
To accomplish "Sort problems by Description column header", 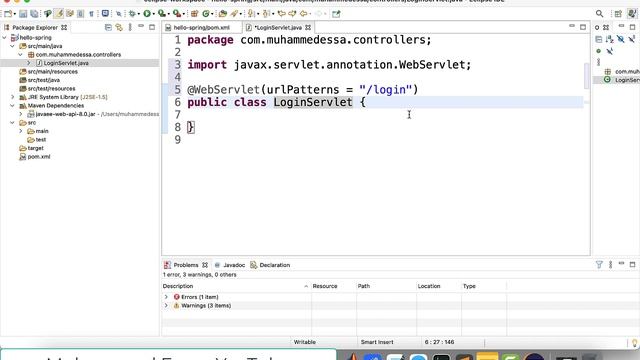I will click(236, 286).
